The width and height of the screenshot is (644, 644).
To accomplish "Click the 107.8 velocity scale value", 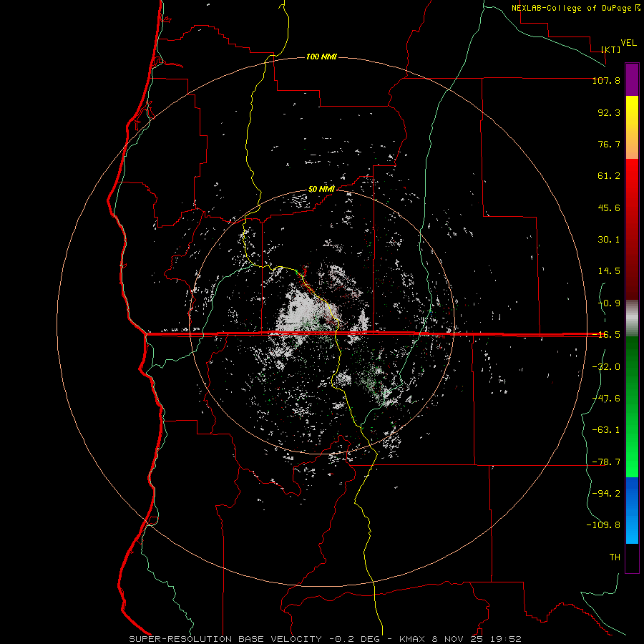I will [606, 80].
